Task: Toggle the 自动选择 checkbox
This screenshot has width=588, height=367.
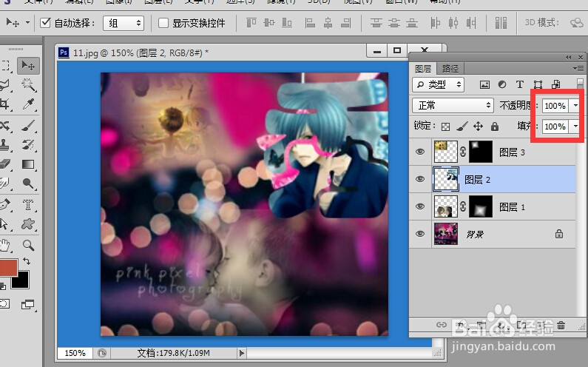Action: click(45, 23)
